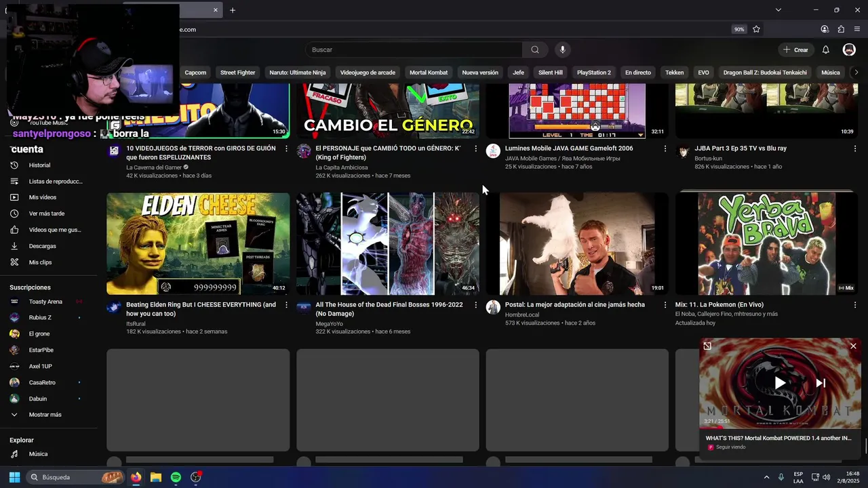Open the EstarPibe subscription
This screenshot has height=488, width=868.
(49, 350)
